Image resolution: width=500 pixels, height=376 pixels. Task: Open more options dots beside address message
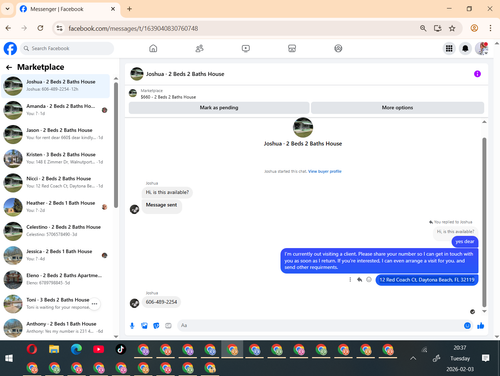pos(350,279)
